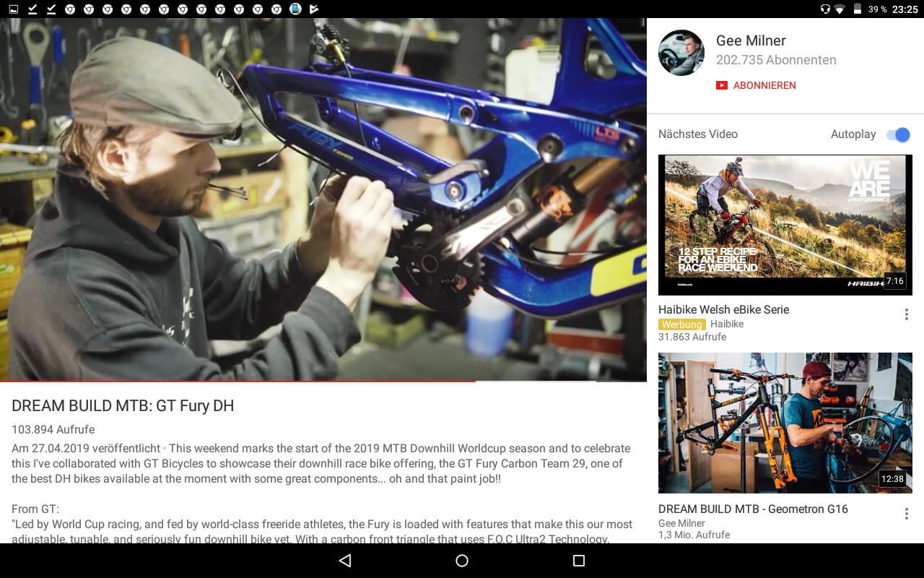Play the Geometron G16 video thumbnail

coord(785,423)
